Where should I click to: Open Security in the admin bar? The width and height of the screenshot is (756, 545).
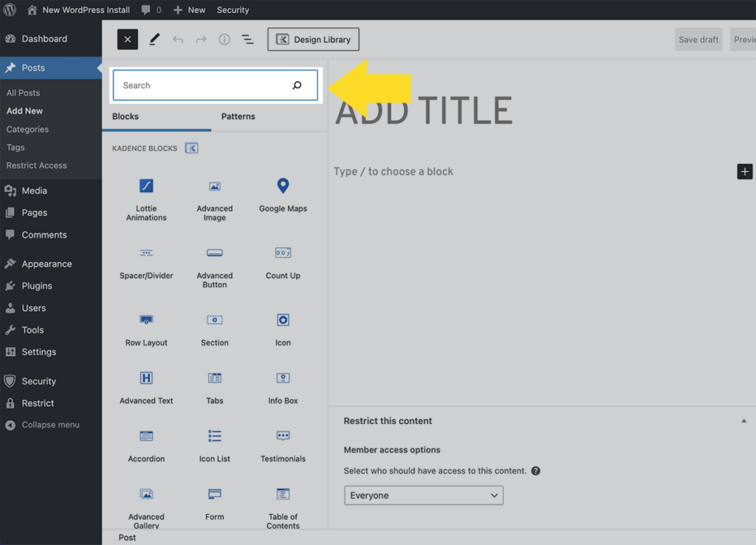click(x=233, y=10)
